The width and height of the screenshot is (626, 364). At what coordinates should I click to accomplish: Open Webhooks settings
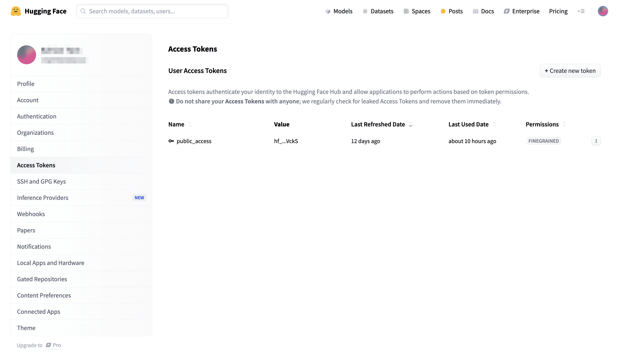point(81,214)
